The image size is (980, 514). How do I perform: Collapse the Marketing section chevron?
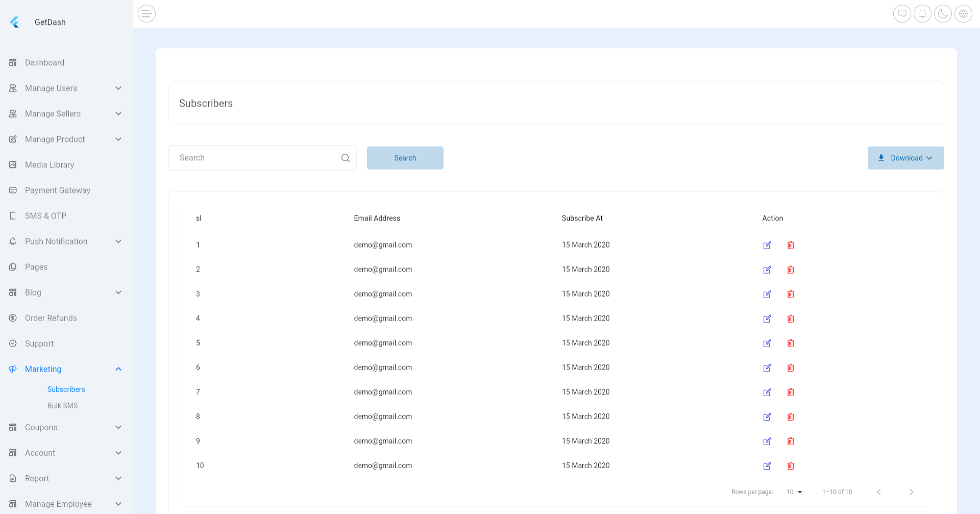[118, 369]
